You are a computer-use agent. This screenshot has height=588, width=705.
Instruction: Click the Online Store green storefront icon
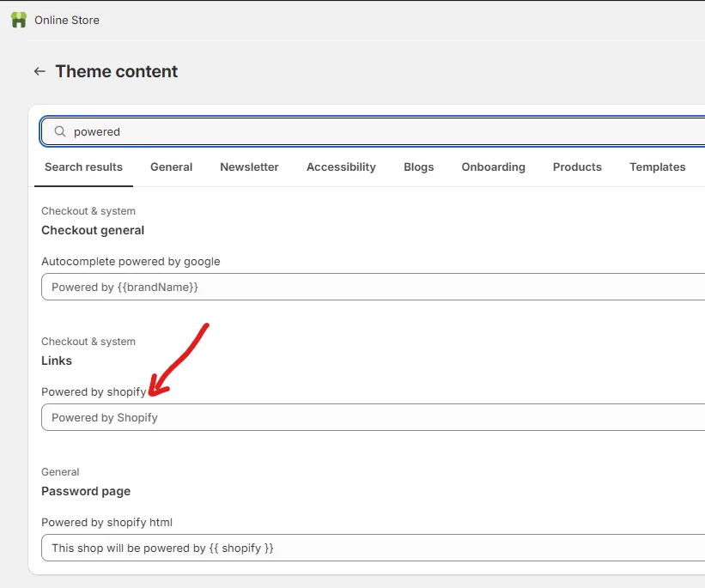pos(19,20)
